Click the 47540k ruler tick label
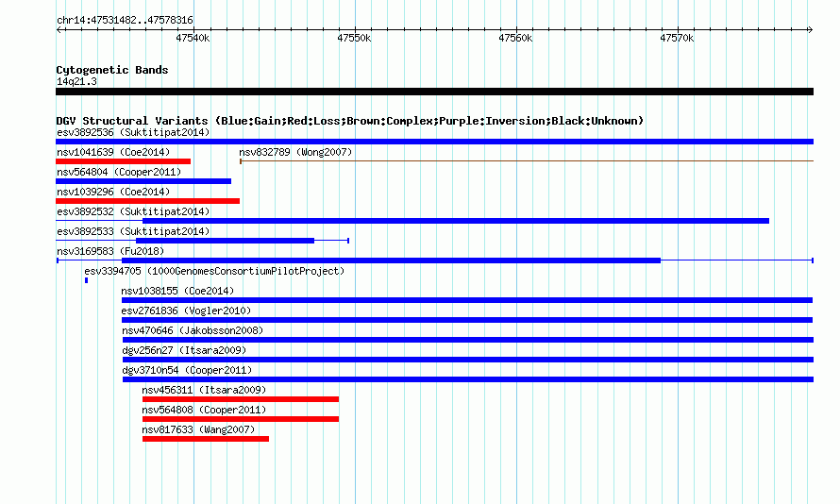 pyautogui.click(x=193, y=39)
